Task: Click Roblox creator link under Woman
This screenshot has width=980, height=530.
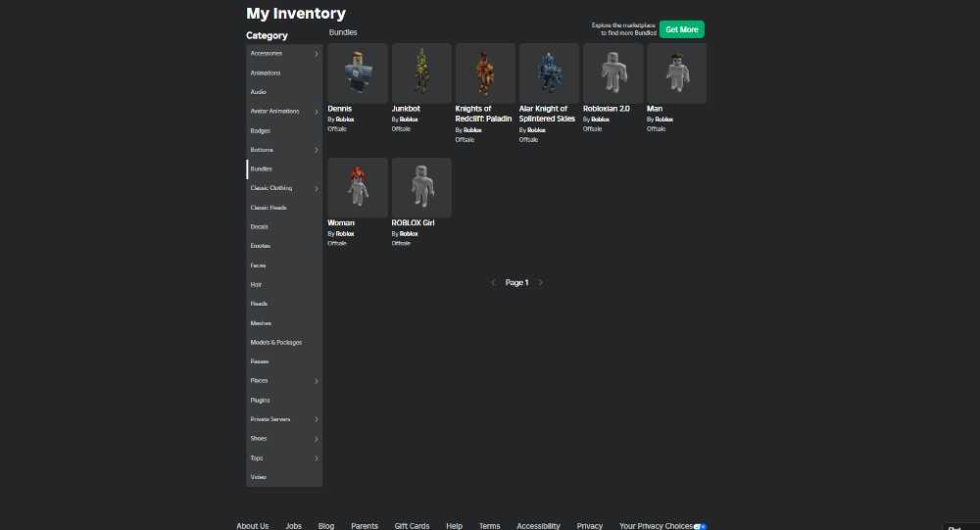Action: tap(345, 234)
